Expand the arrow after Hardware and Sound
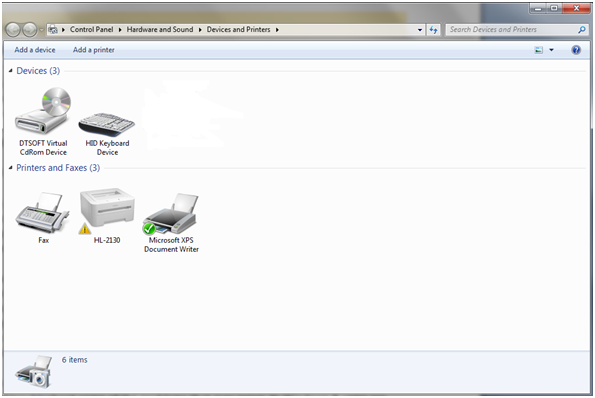595x398 pixels. click(200, 30)
